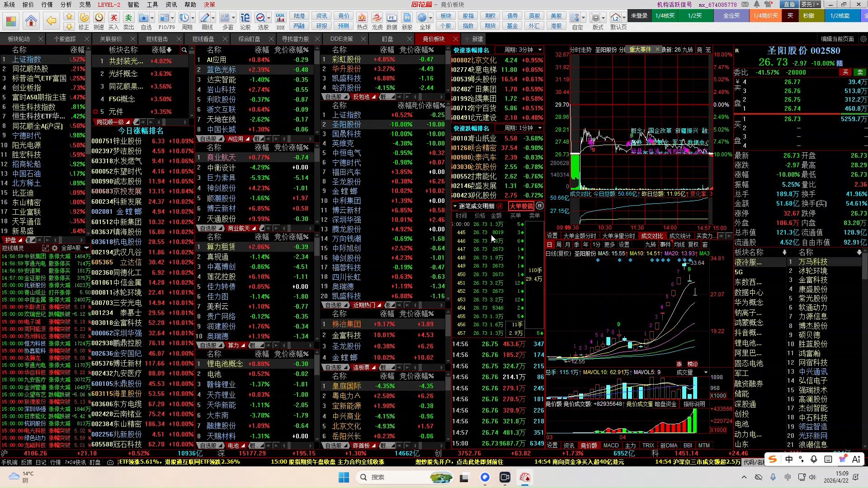
Task: Click the 编辑当前页面 link
Action: (837, 39)
